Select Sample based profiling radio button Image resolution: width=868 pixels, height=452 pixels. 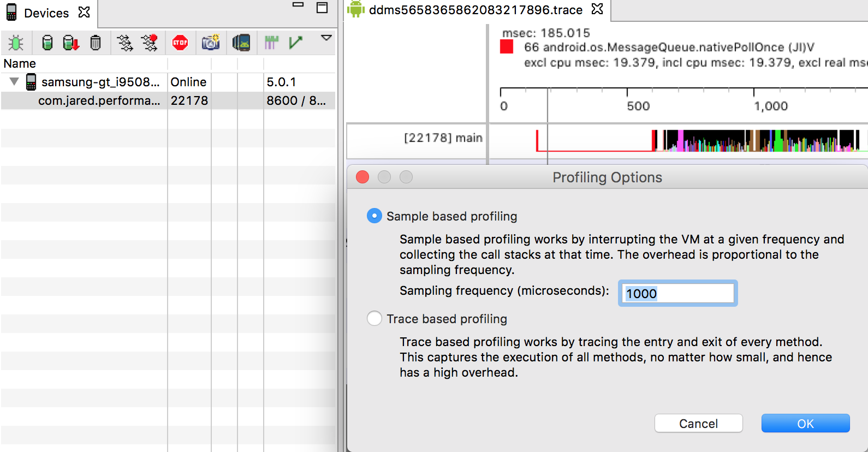pos(374,216)
